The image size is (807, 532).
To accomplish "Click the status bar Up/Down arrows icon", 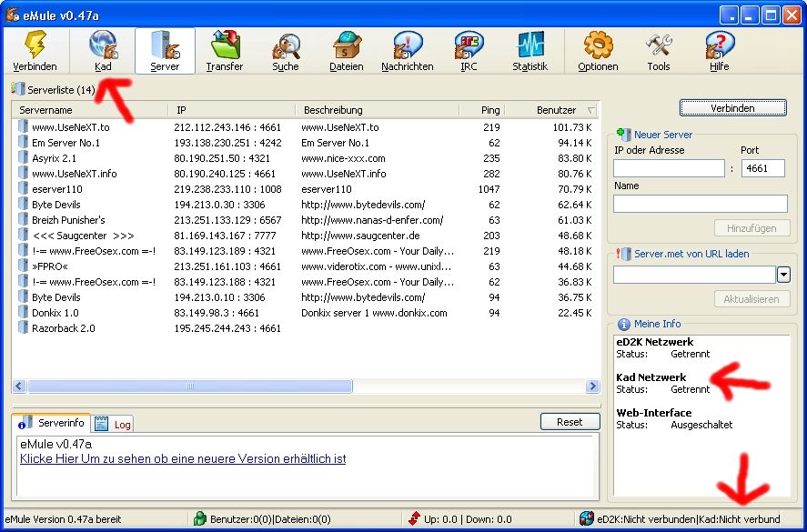I will (x=414, y=518).
